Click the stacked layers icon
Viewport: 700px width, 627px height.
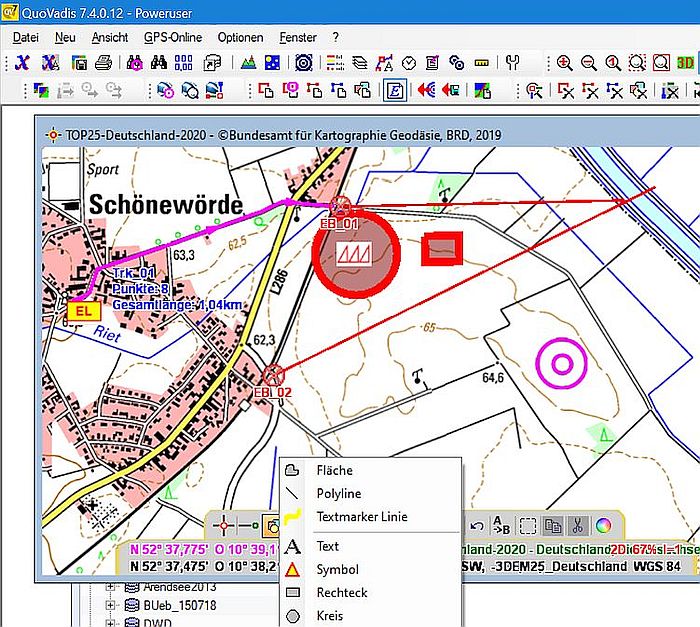tap(360, 63)
